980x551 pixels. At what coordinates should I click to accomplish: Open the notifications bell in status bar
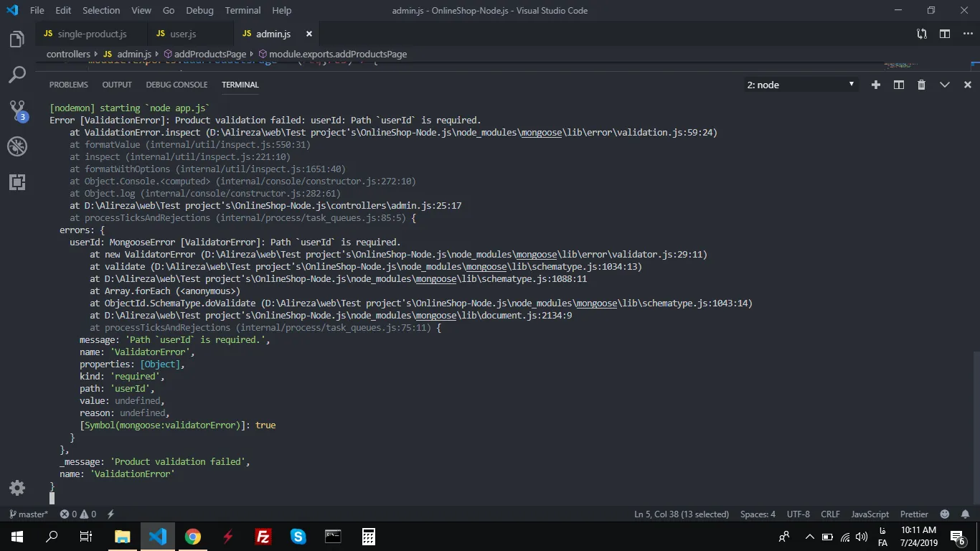coord(966,514)
